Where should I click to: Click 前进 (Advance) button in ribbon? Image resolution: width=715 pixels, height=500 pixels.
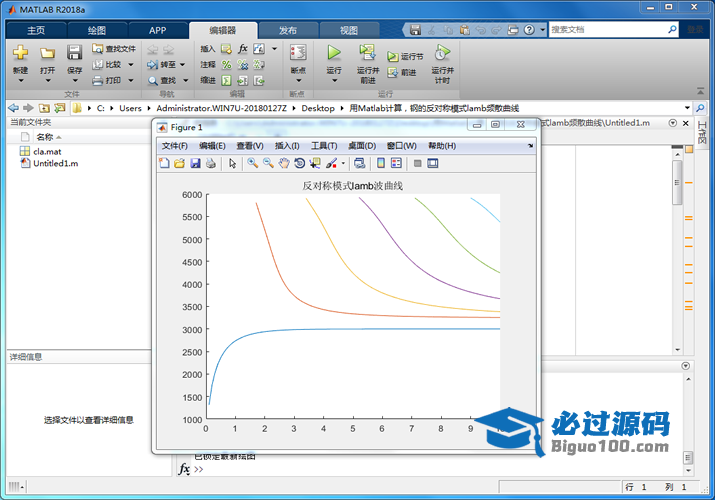tap(402, 72)
